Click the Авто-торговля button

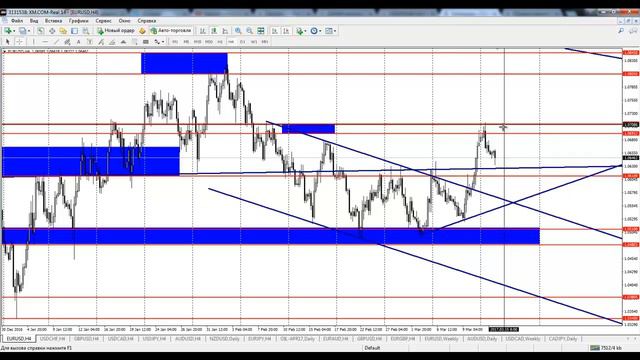(171, 31)
